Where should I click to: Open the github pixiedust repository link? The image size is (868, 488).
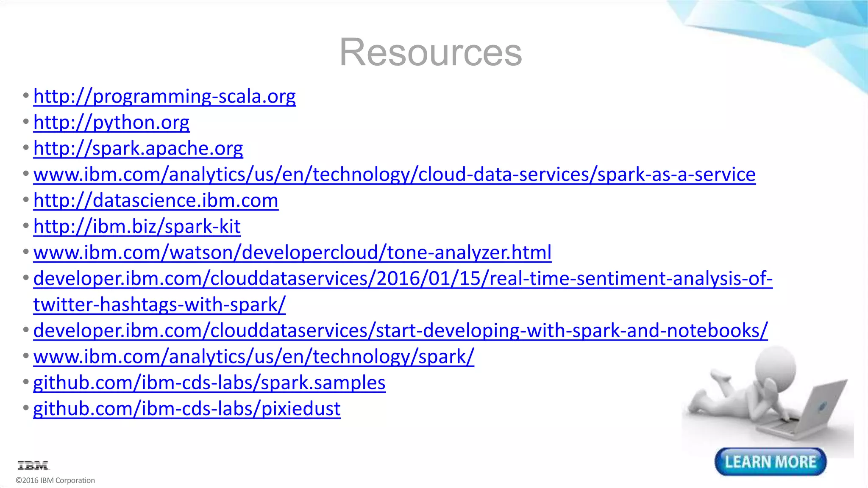(x=187, y=409)
